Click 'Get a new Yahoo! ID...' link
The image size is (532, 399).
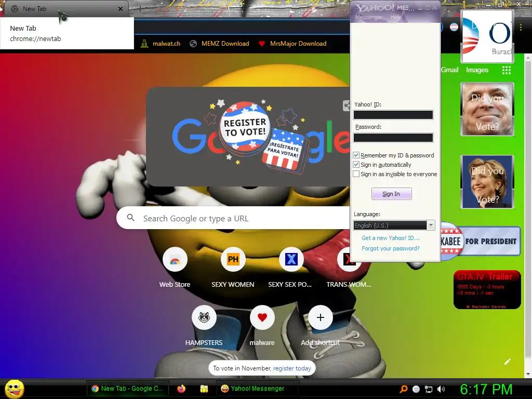pos(391,238)
